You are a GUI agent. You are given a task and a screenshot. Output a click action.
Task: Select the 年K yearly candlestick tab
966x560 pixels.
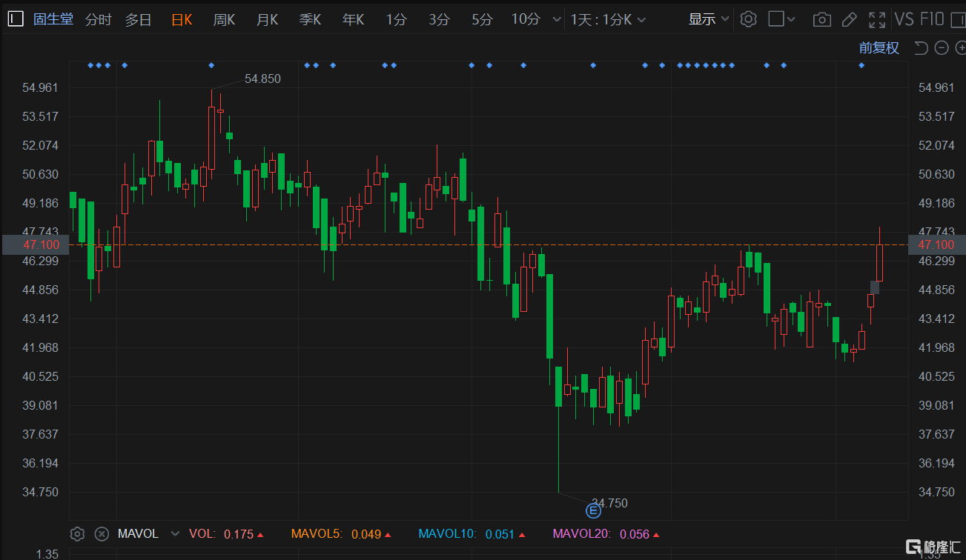tap(353, 20)
